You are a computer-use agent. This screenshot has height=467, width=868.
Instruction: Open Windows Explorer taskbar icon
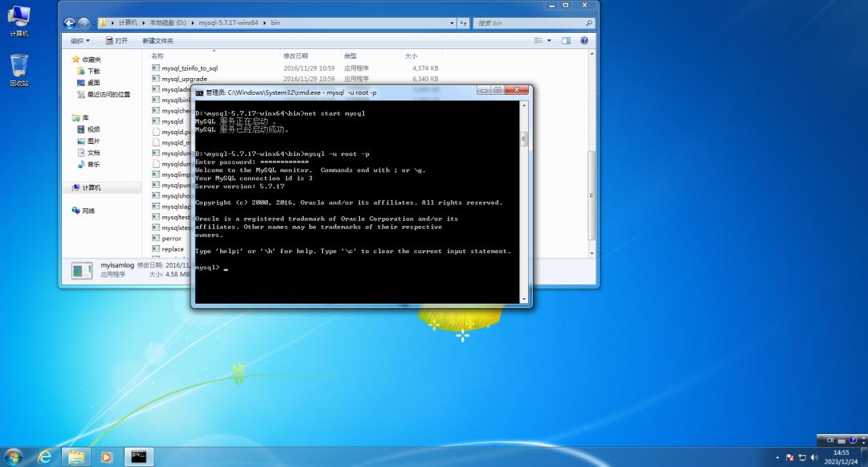point(76,457)
